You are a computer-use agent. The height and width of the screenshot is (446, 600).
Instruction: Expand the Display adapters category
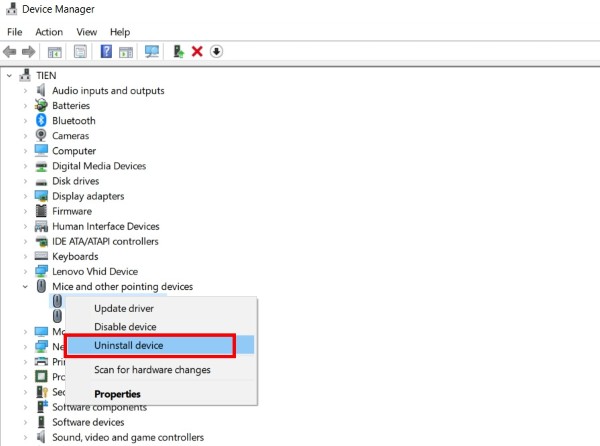coord(26,196)
